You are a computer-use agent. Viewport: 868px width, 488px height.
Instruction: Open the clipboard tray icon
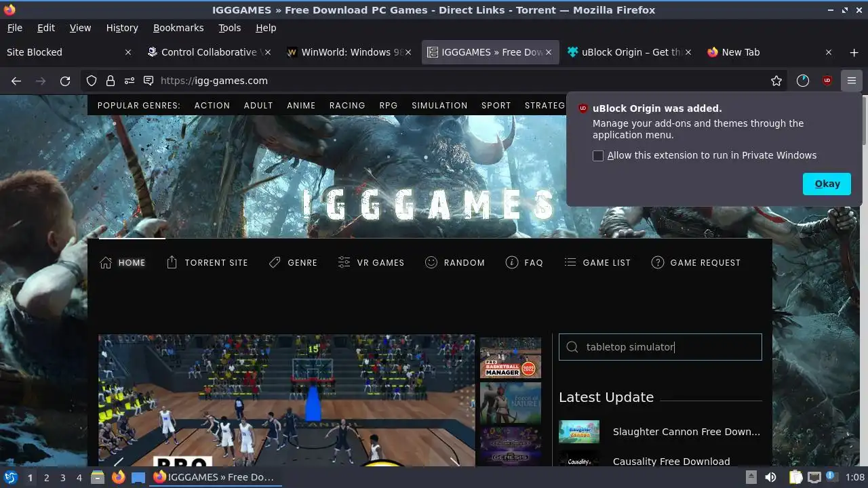click(x=795, y=477)
